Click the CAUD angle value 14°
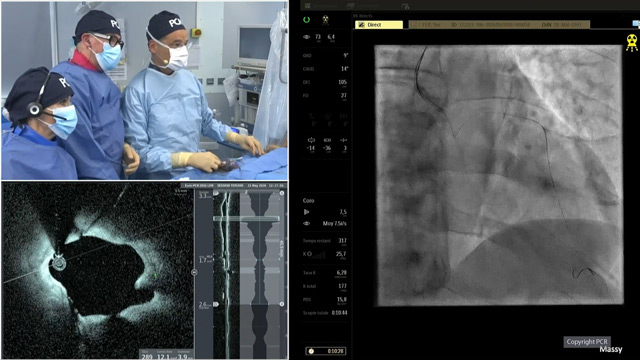Viewport: 640px width, 360px height. [x=344, y=69]
